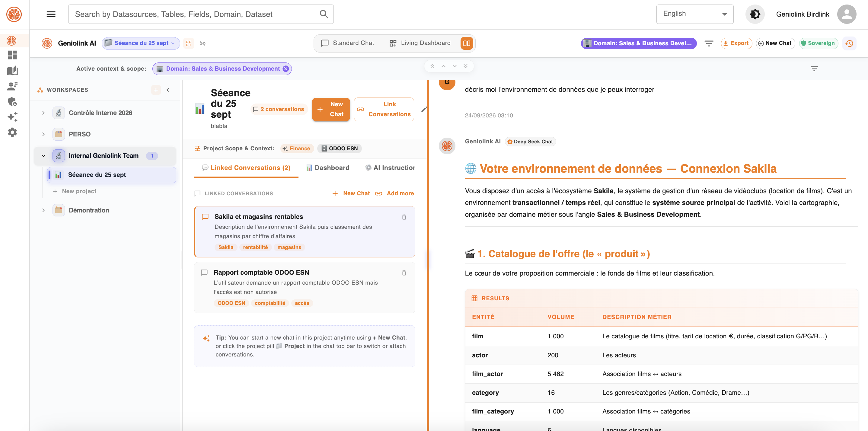The width and height of the screenshot is (868, 431).
Task: Open the chat history clock icon
Action: coord(849,43)
